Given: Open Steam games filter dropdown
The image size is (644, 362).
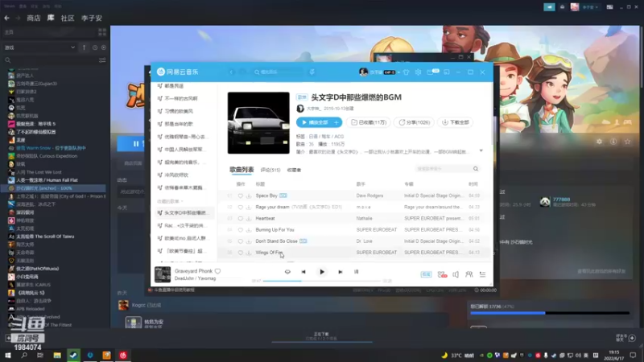Looking at the screenshot, I should (x=39, y=47).
